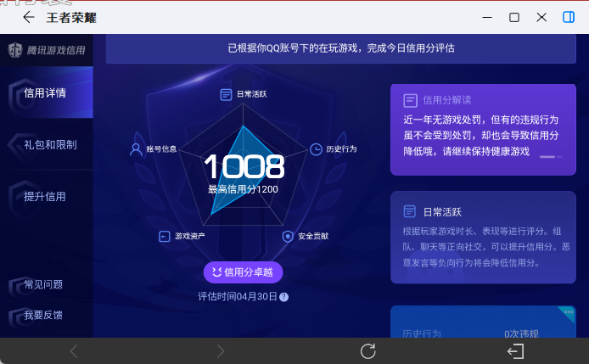Click the 日常活跃 label above the radar chart
Screen dimensions: 589x364
[x=252, y=94]
